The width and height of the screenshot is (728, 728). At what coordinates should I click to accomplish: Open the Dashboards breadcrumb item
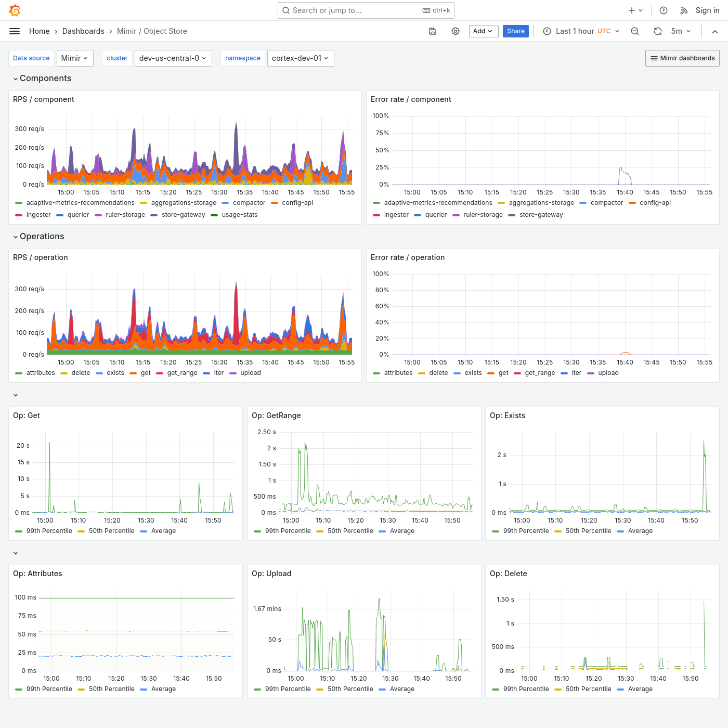click(83, 31)
